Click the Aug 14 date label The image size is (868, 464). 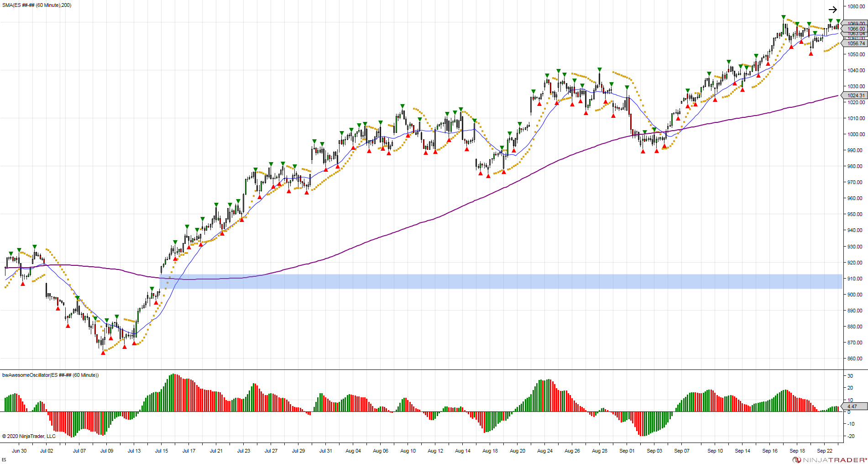tap(463, 451)
